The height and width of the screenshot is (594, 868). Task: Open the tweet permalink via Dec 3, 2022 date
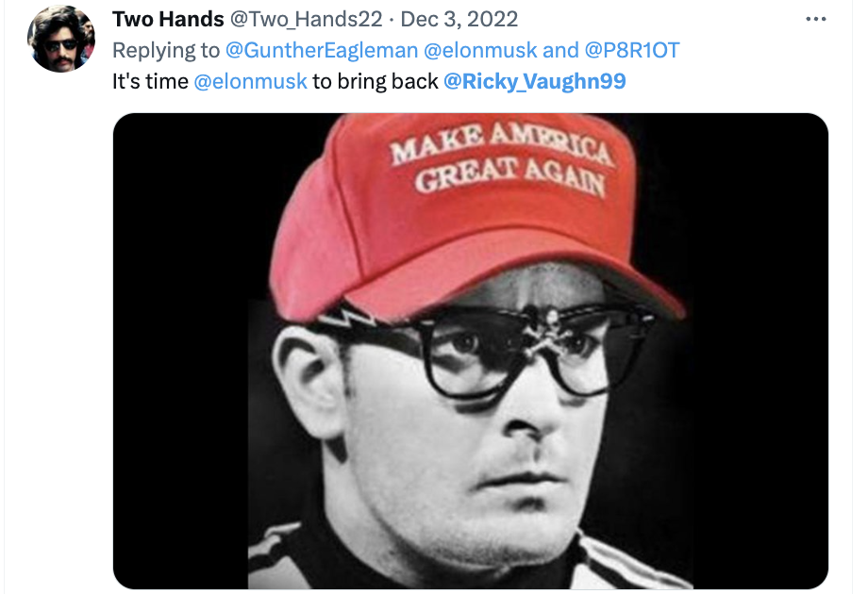459,20
